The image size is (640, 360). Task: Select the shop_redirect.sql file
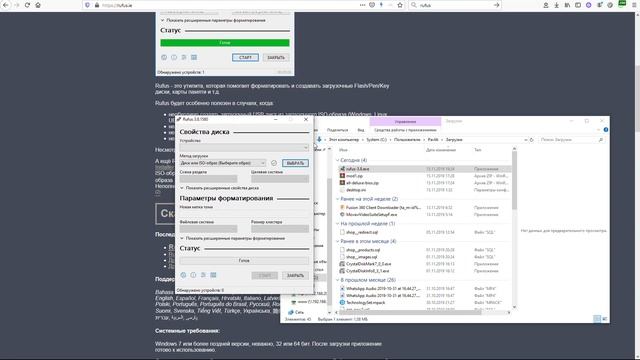coord(362,232)
